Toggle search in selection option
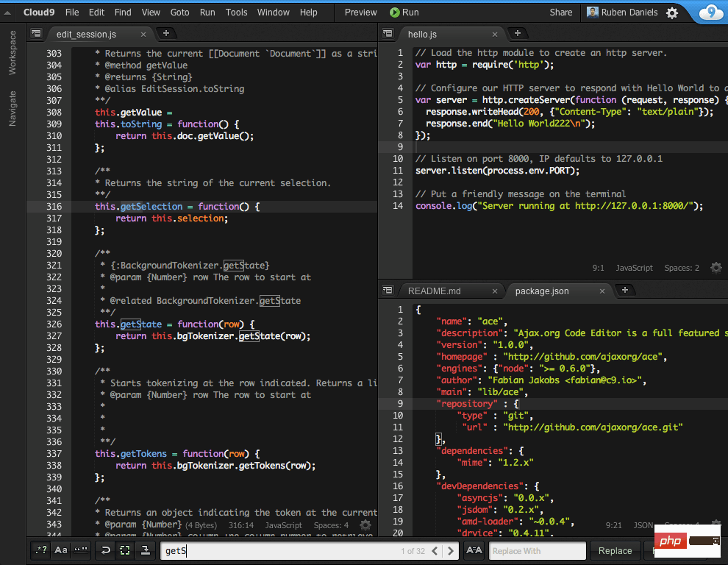Screen dimensions: 728x565 coord(125,550)
